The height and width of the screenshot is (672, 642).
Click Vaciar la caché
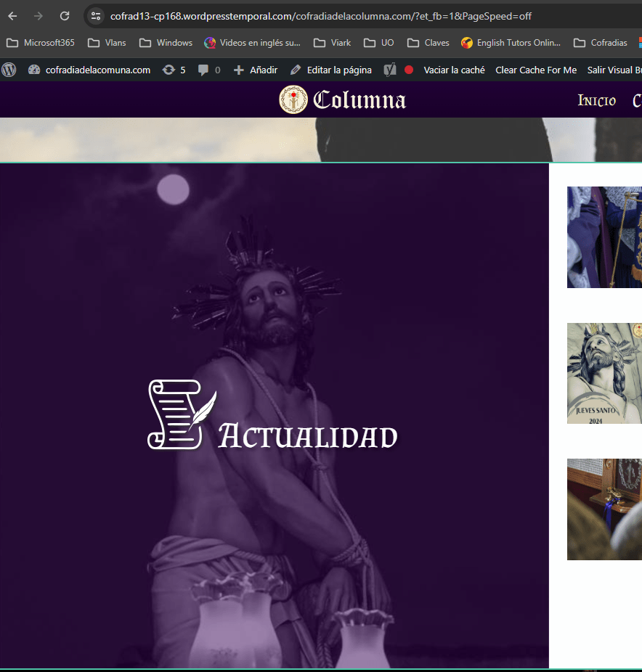coord(454,70)
